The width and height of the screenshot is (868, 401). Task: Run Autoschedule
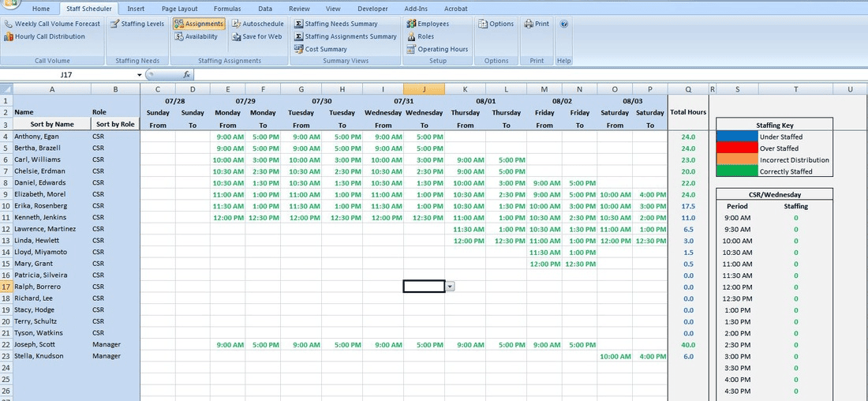click(257, 24)
